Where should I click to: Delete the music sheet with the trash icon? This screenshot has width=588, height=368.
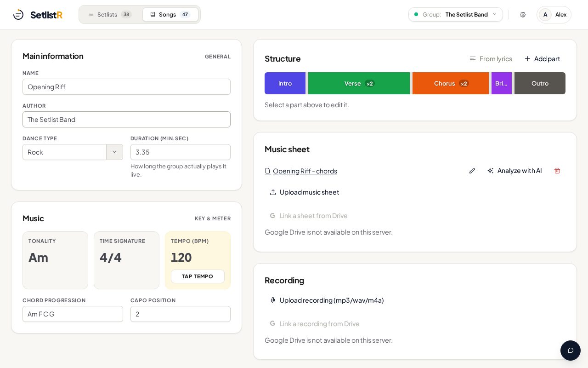coord(557,171)
